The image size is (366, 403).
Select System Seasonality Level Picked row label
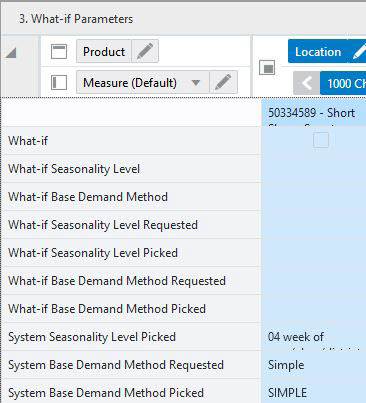[92, 337]
